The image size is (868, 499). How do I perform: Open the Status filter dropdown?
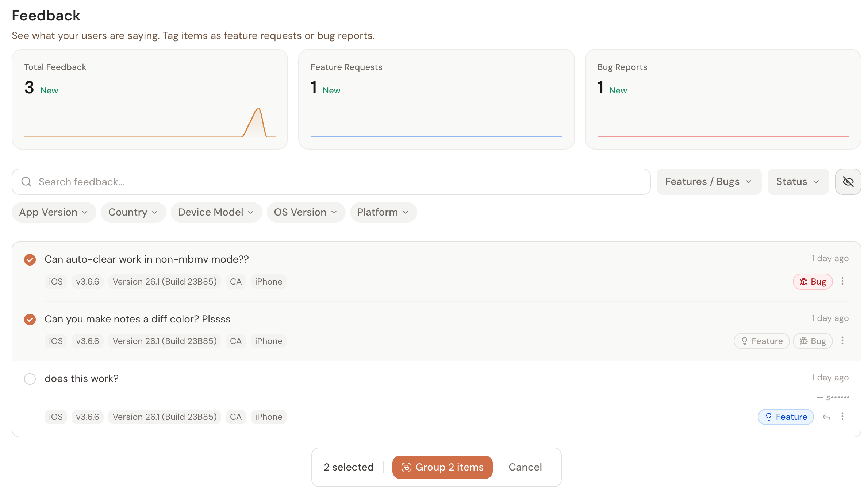coord(798,181)
